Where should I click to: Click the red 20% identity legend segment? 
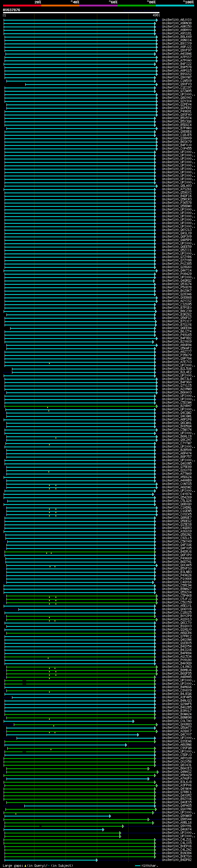pyautogui.click(x=22, y=6)
